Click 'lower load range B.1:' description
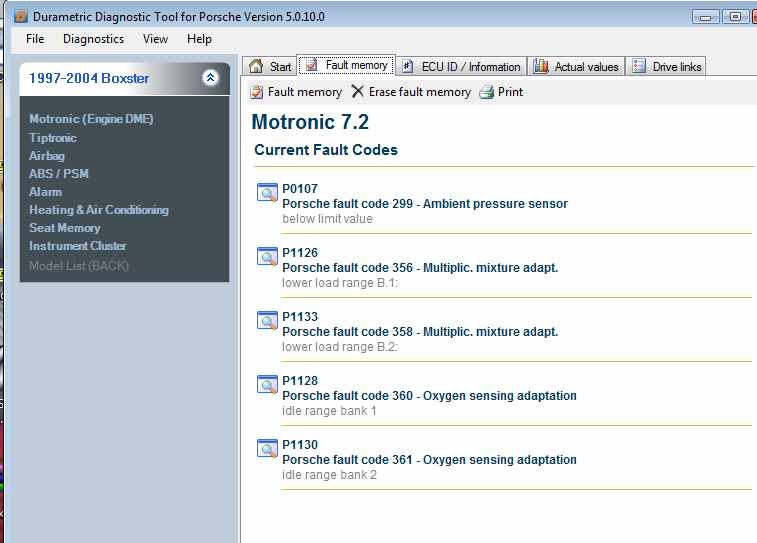 [x=340, y=283]
